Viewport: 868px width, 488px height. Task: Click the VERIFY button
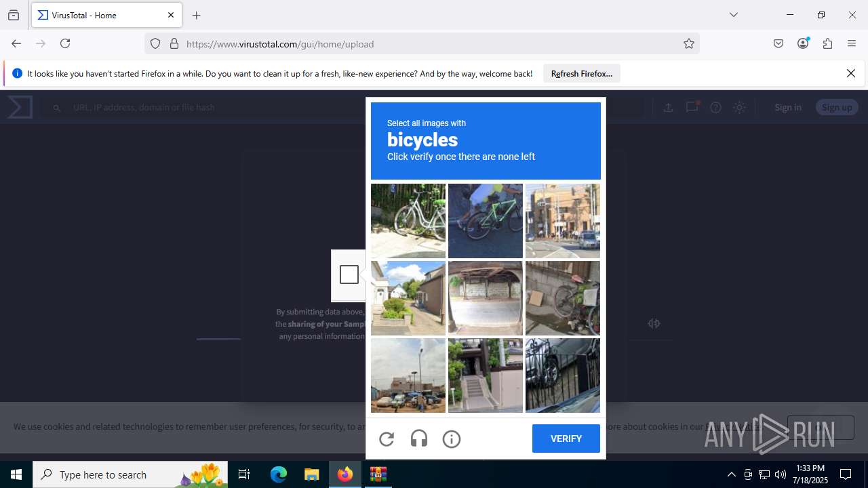566,439
